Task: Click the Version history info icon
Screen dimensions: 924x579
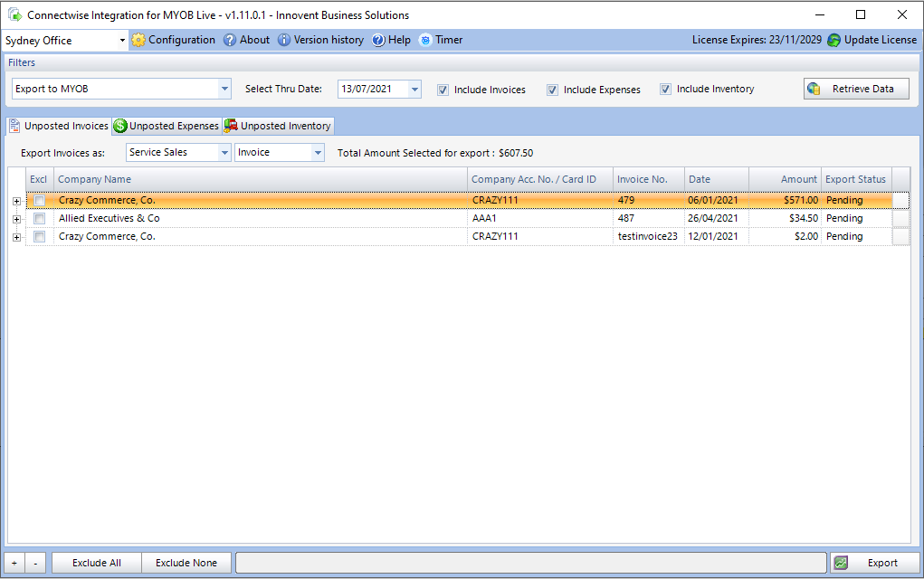Action: 284,40
